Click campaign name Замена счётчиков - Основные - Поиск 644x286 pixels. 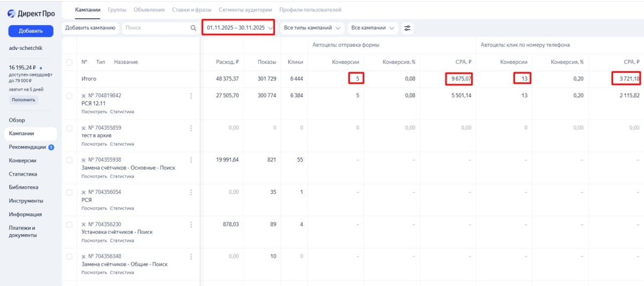(128, 168)
